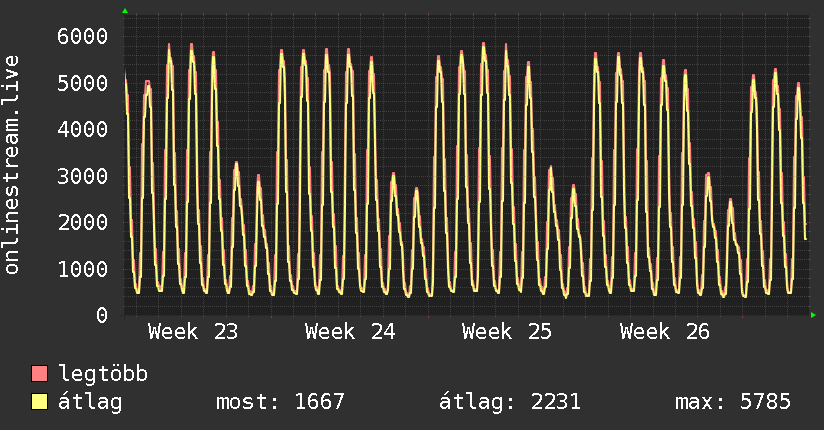The height and width of the screenshot is (430, 824).
Task: Click the átlag legend label
Action: (x=90, y=402)
